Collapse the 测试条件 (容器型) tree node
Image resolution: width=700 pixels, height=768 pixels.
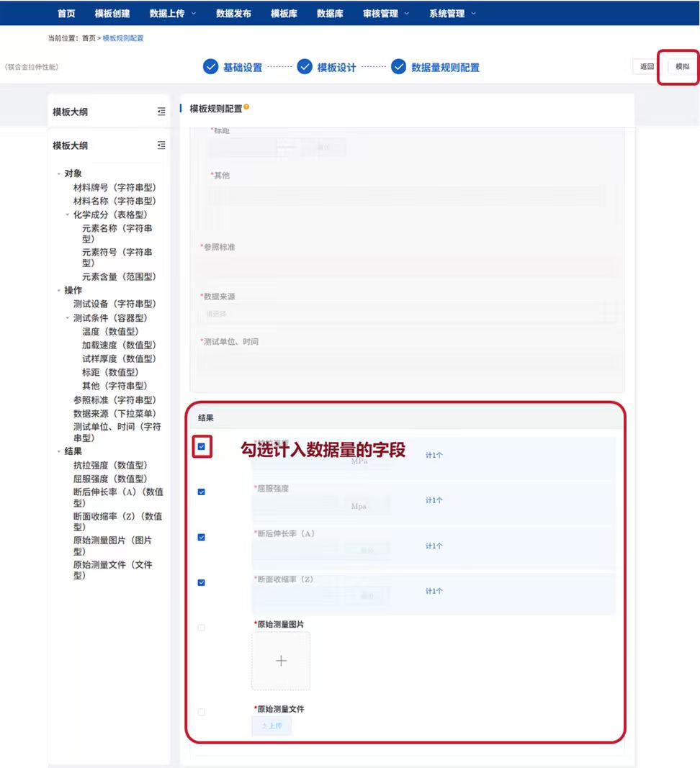pyautogui.click(x=68, y=318)
